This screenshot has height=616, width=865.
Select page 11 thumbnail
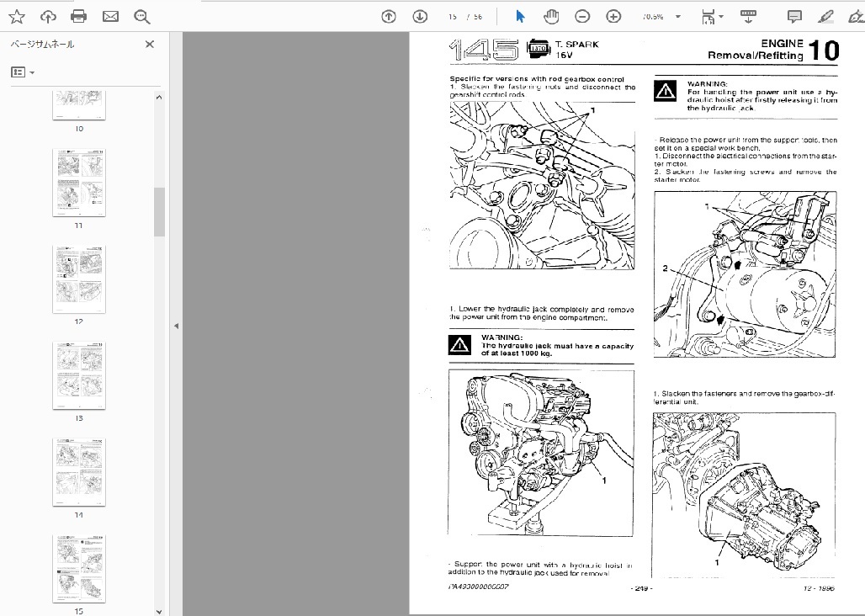pos(79,183)
